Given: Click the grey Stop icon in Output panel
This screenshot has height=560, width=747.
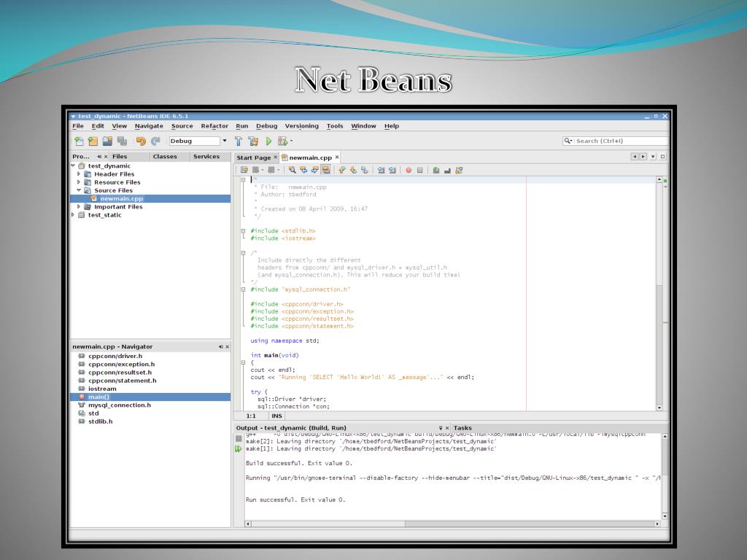Looking at the screenshot, I should (239, 438).
